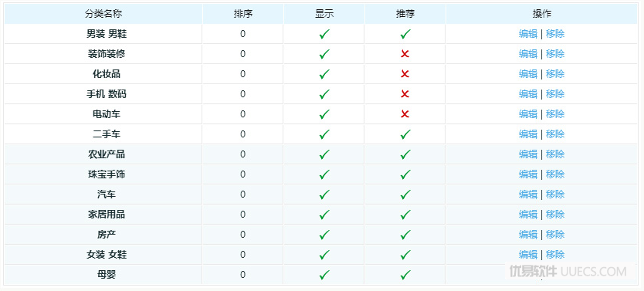
Task: Toggle the 显示 status for 汽车
Action: coord(324,195)
